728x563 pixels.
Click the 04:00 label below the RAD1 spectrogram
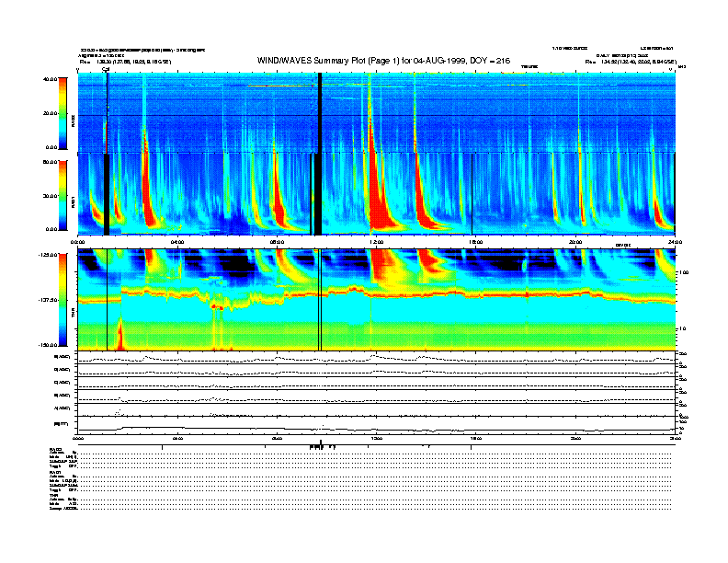(x=177, y=242)
